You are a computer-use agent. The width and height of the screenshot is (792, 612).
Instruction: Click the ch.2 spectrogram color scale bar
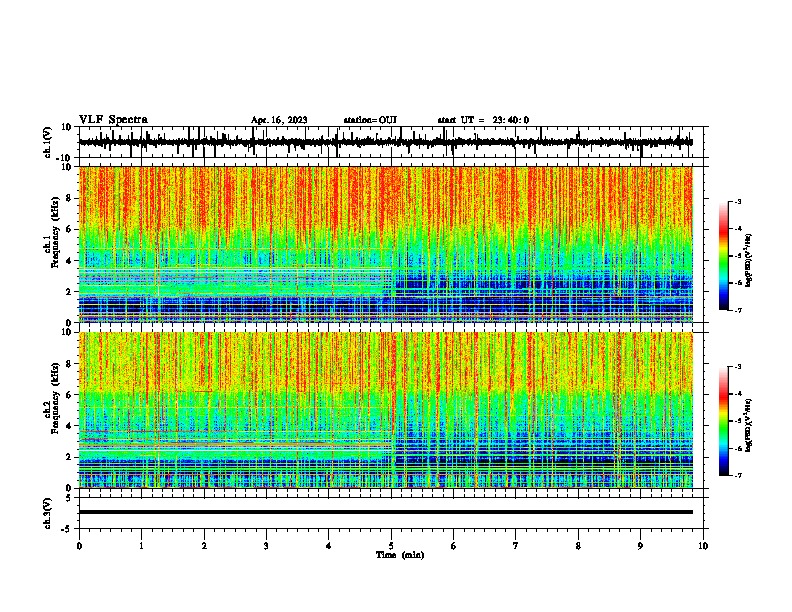724,421
